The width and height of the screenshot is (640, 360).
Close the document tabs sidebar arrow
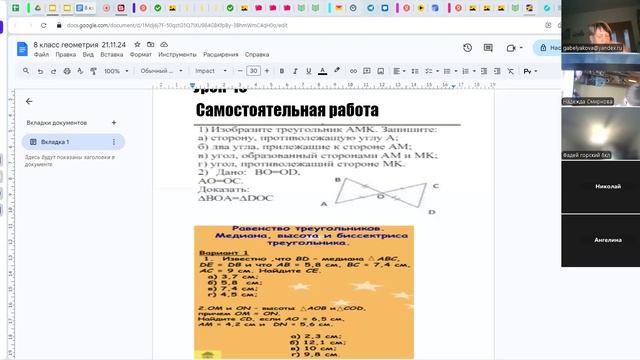(29, 101)
